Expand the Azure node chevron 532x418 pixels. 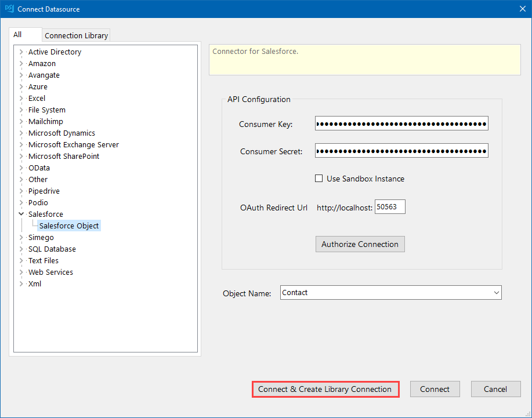21,86
